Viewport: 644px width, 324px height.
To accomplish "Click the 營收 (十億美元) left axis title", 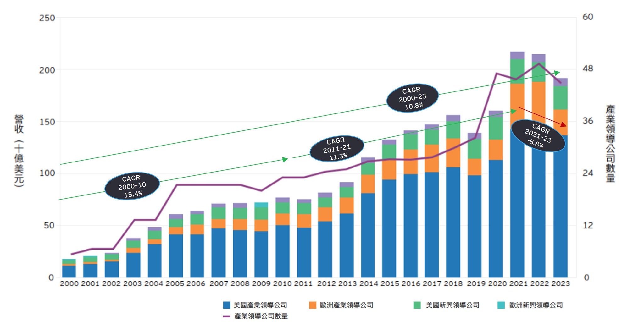I will tap(19, 151).
